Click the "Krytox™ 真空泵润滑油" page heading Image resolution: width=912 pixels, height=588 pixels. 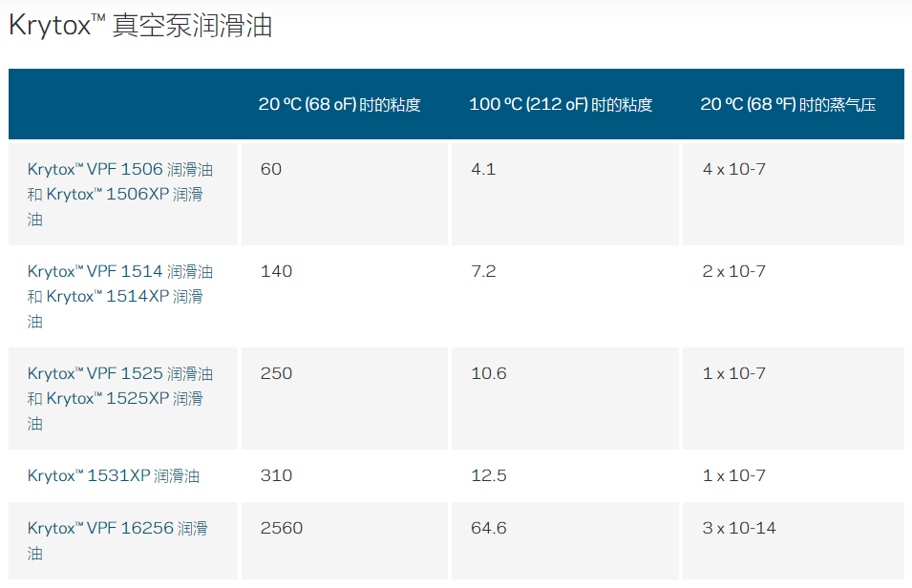click(x=140, y=26)
